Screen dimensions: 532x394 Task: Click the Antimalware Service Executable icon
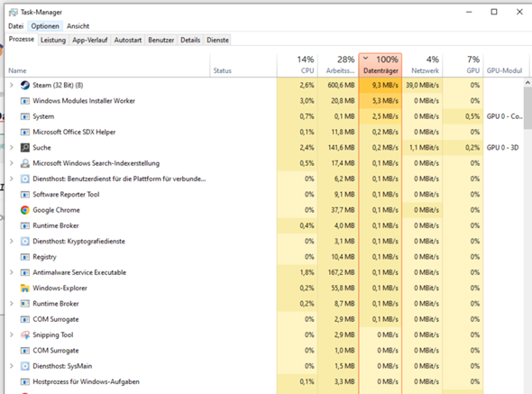click(24, 272)
